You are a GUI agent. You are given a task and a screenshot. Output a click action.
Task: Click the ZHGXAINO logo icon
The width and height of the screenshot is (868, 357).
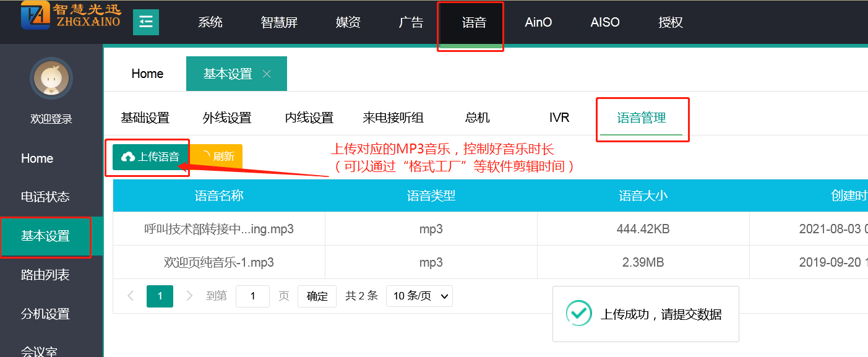coord(35,15)
